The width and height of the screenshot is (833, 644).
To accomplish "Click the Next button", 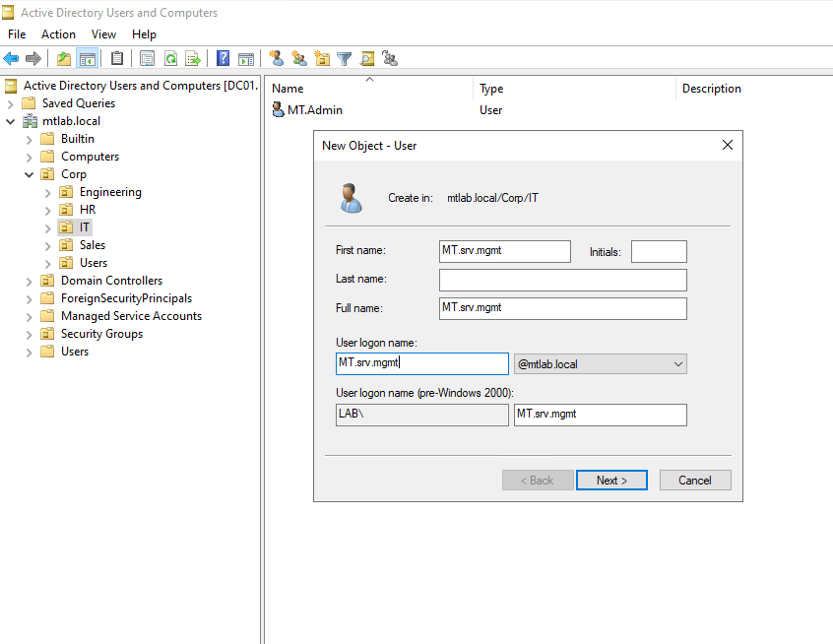I will [611, 480].
